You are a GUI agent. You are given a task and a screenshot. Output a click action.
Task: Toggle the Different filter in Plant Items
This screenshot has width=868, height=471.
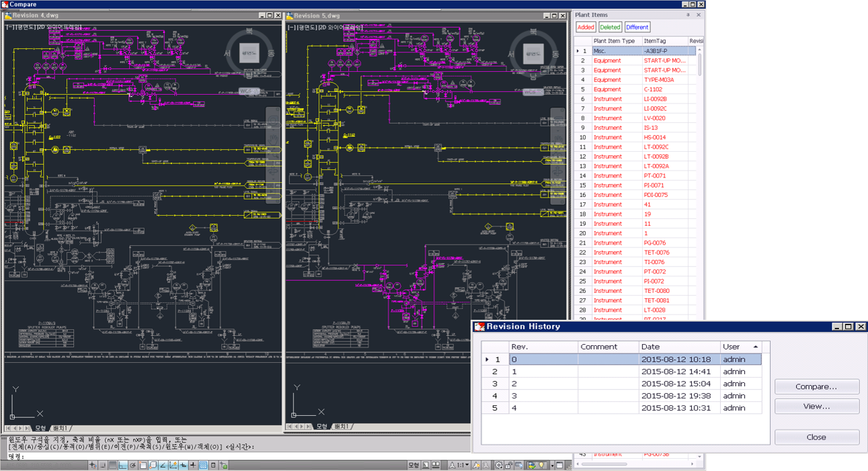pos(636,27)
